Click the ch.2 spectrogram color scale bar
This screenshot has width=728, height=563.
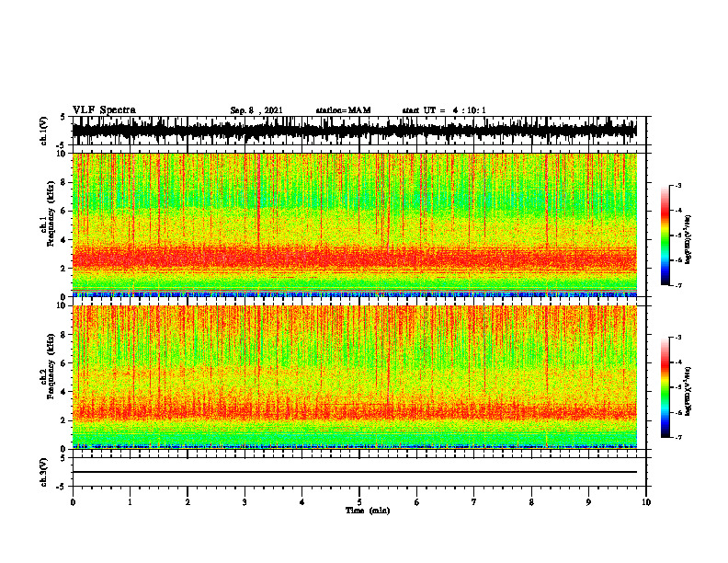coord(665,387)
